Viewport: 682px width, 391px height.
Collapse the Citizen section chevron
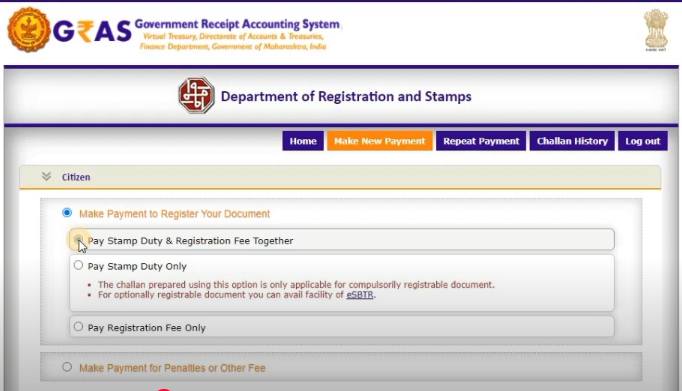47,176
